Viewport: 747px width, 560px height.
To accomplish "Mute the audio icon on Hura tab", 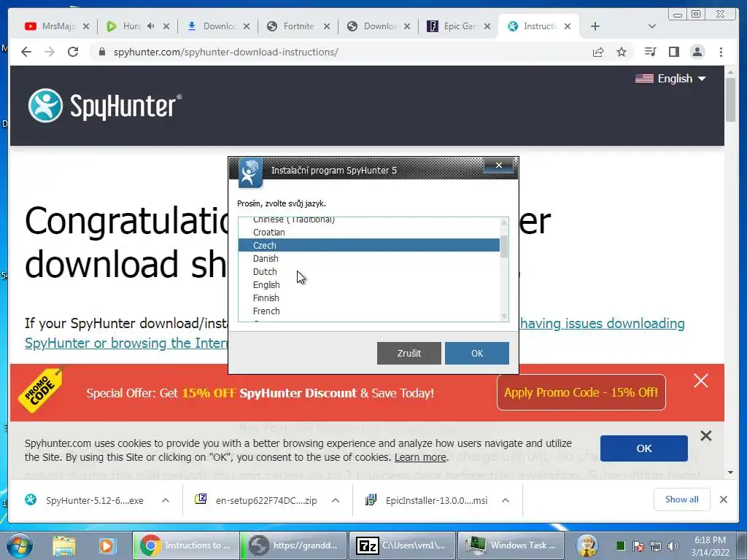I will point(150,26).
